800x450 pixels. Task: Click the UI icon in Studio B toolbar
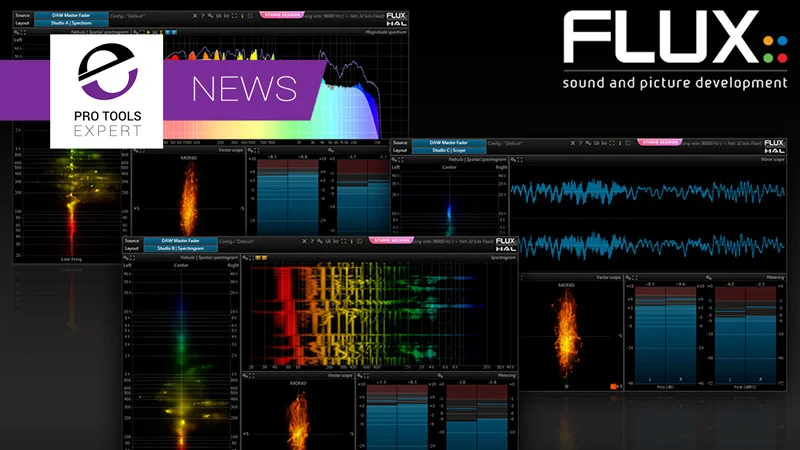(x=328, y=241)
